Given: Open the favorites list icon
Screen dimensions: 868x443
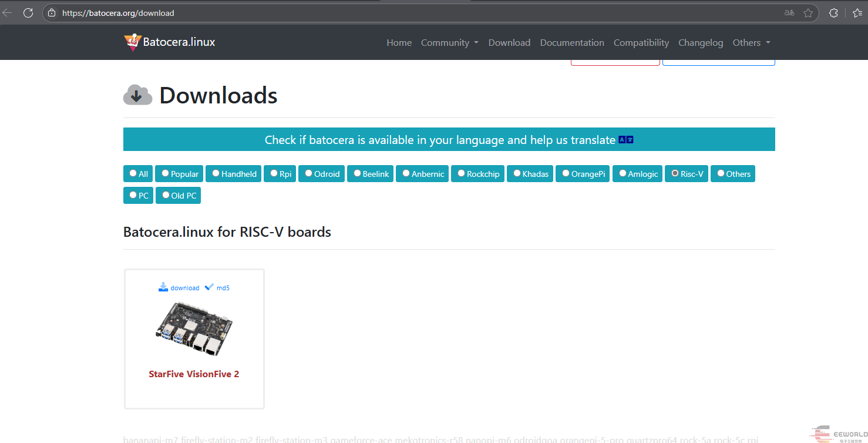Looking at the screenshot, I should coord(857,13).
